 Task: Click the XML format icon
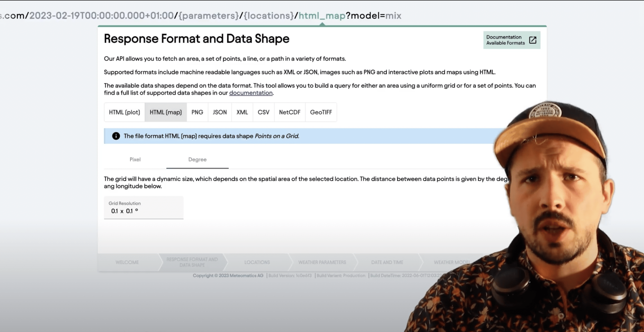coord(242,112)
